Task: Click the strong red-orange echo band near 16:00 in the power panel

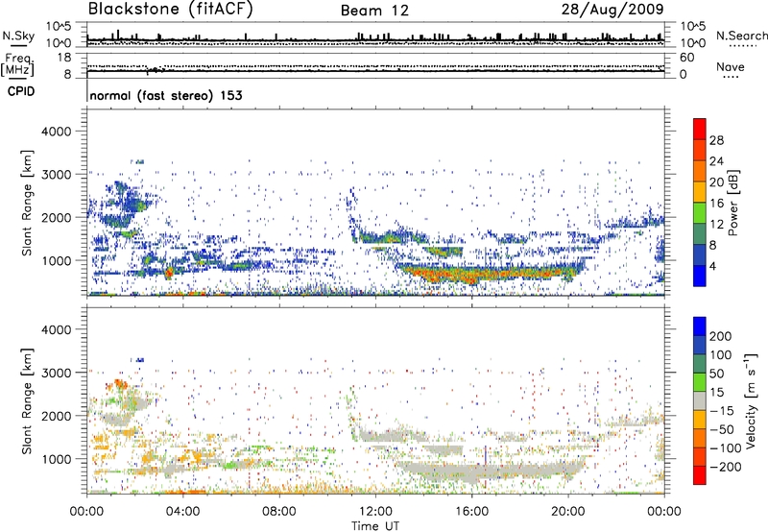Action: point(470,275)
